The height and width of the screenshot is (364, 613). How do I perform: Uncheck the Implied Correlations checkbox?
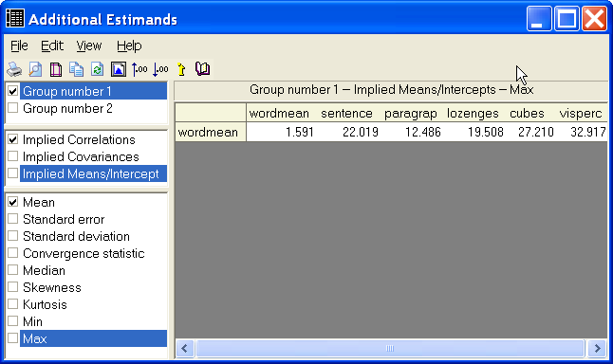(x=13, y=139)
